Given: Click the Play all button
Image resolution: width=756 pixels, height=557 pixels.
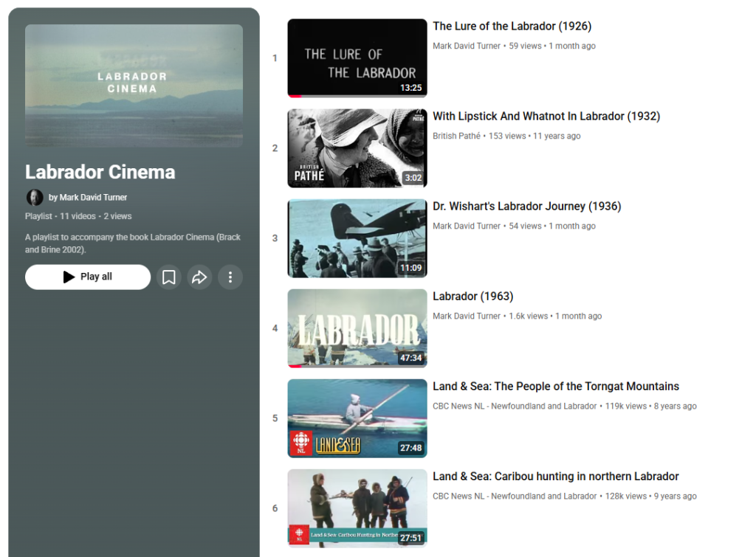Looking at the screenshot, I should [x=88, y=277].
